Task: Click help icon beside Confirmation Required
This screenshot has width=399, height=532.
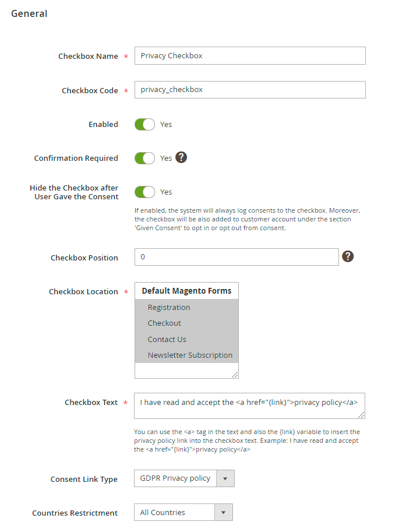Action: (x=181, y=157)
